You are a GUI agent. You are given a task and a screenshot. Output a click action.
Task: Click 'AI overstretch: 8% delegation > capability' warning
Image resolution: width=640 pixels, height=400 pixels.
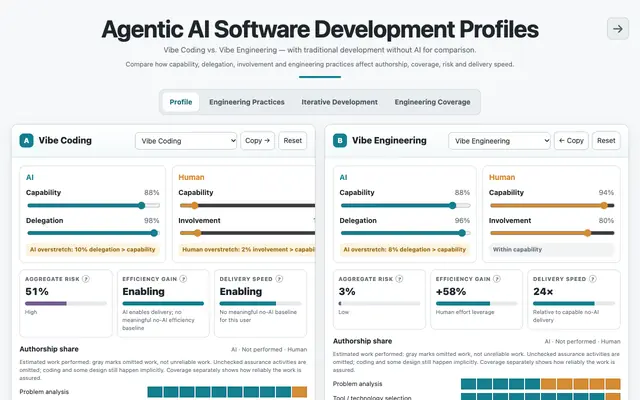coord(404,249)
